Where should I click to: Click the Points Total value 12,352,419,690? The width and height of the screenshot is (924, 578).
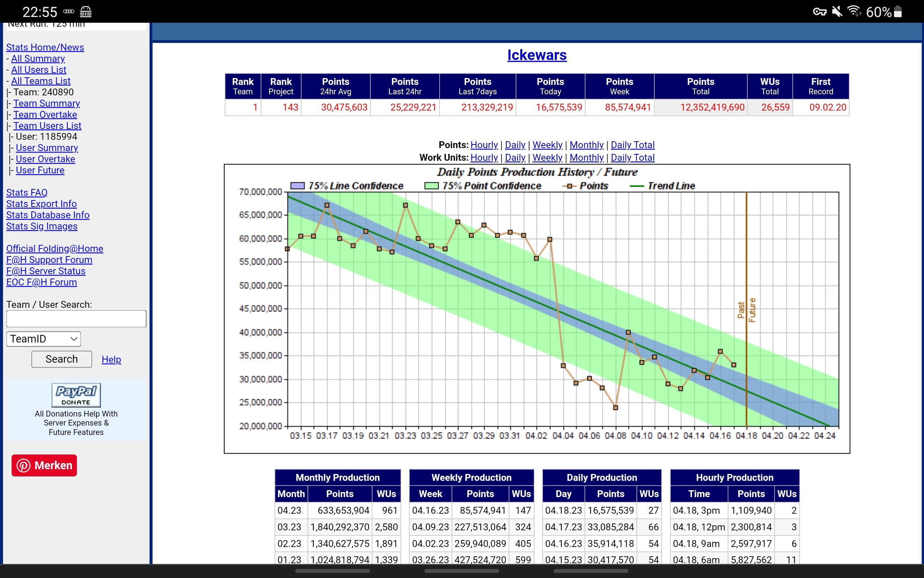tap(712, 107)
